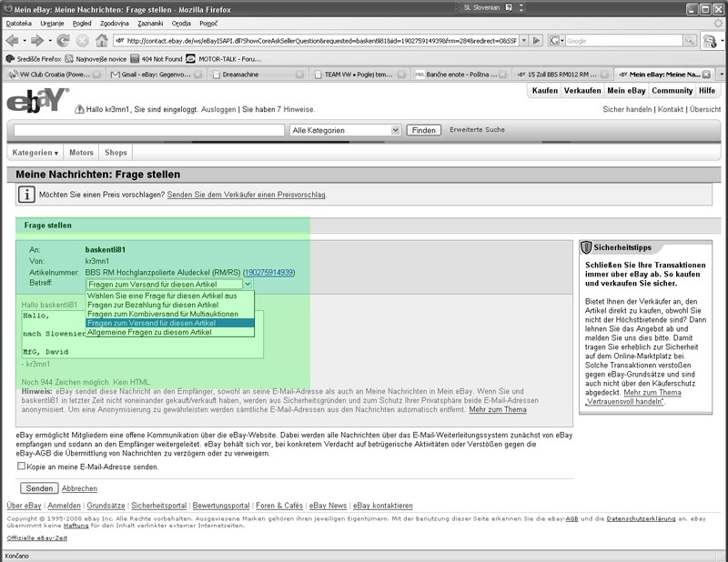This screenshot has height=562, width=728.
Task: Click the eBay search text field
Action: point(148,130)
